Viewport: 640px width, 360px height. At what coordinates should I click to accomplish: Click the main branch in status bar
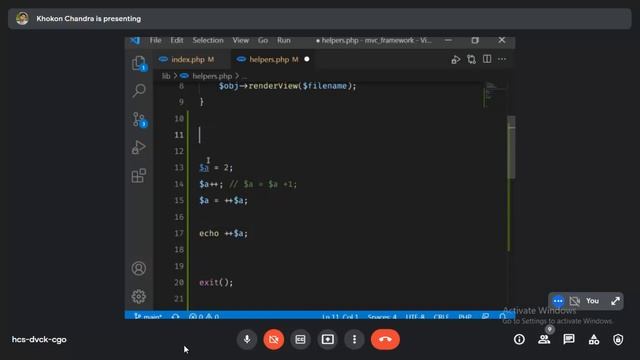tap(148, 316)
